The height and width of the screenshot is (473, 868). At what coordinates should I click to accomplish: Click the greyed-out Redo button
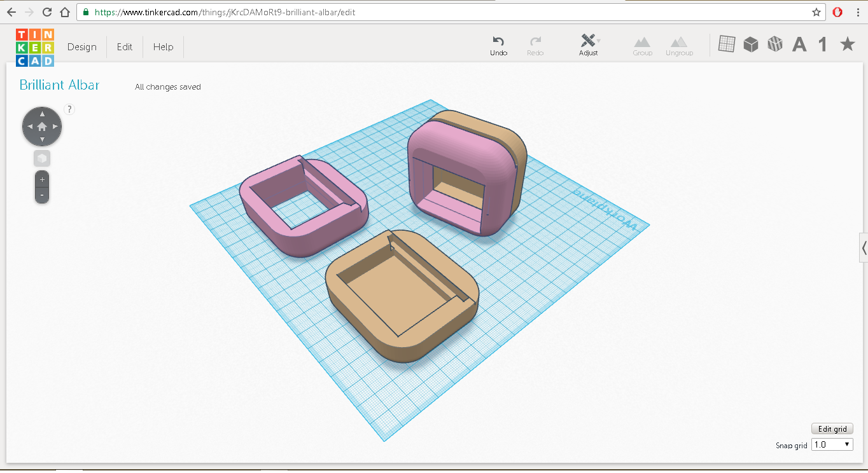[535, 46]
